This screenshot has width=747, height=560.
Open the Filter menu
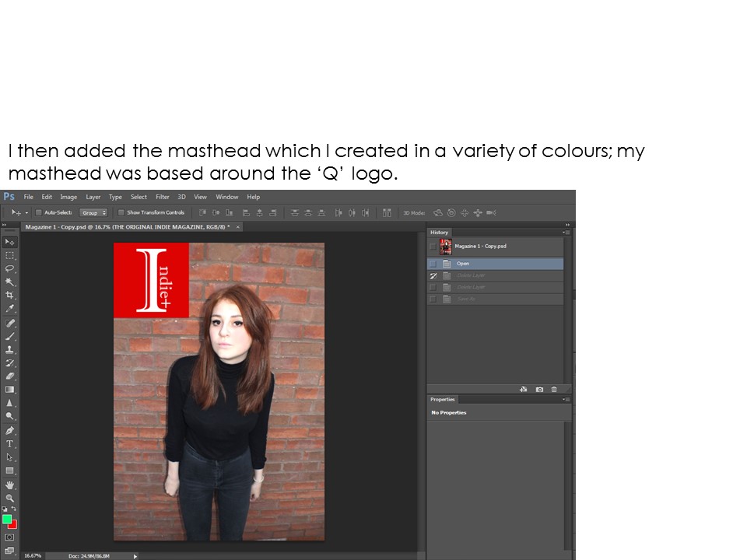tap(163, 197)
